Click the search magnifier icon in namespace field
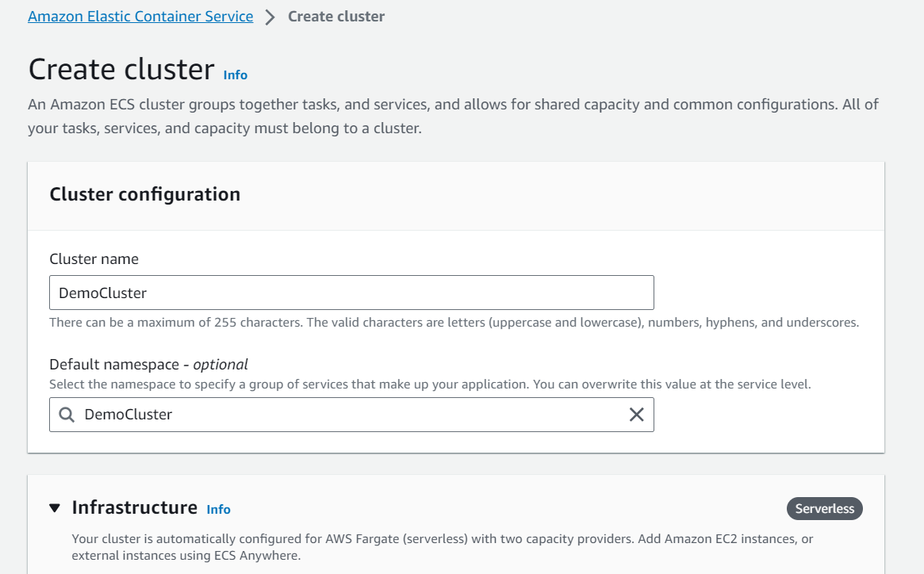This screenshot has height=574, width=924. pos(67,415)
